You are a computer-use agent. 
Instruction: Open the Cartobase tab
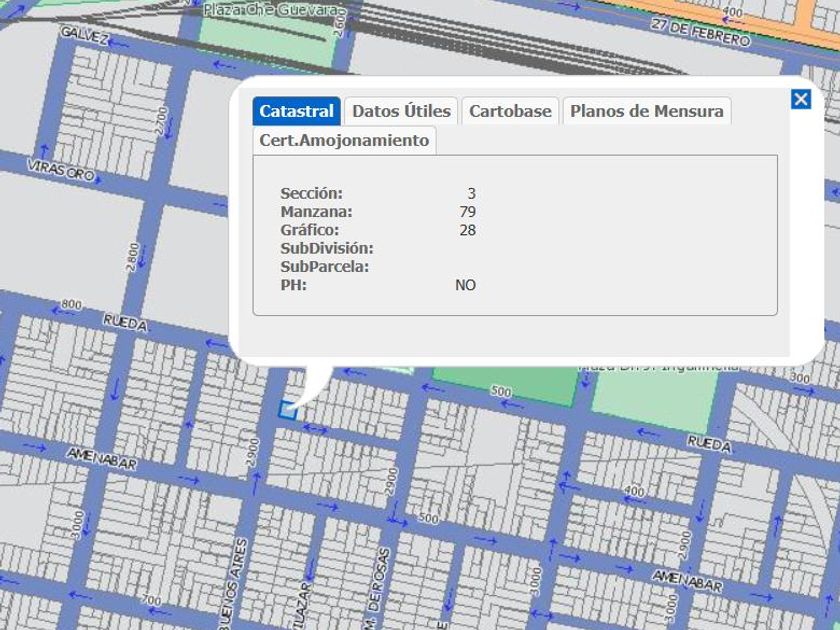510,111
